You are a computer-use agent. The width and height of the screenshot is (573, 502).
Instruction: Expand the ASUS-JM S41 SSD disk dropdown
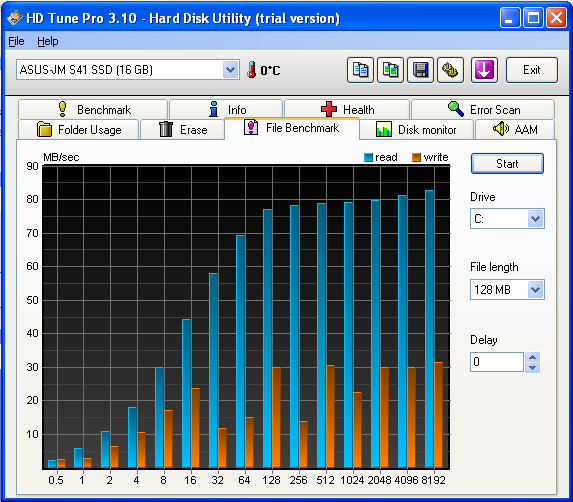tap(230, 69)
